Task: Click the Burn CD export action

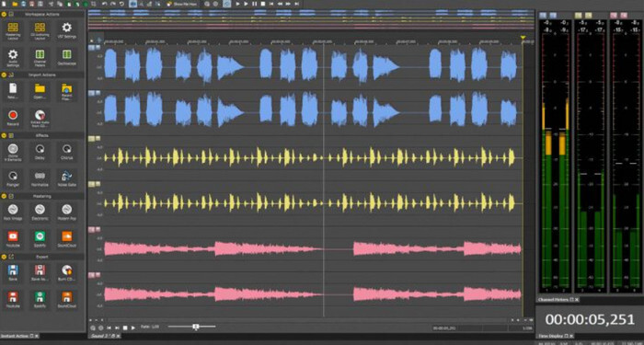Action: [x=66, y=272]
